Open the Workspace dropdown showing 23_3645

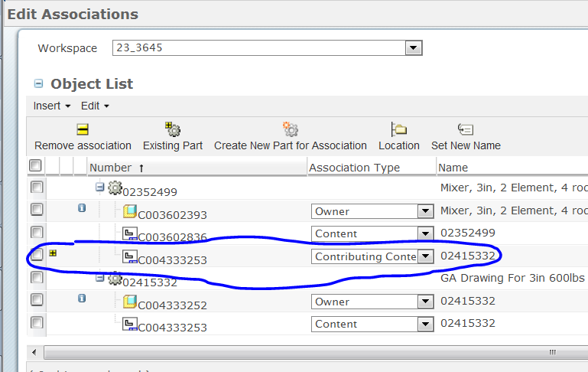pos(414,48)
